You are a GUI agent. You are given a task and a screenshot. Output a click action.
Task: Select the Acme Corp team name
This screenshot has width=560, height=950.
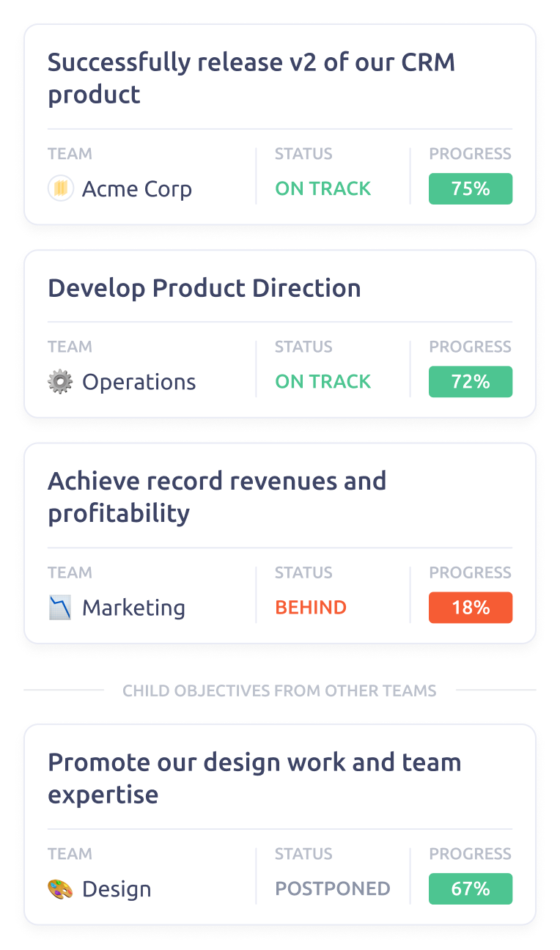click(137, 189)
